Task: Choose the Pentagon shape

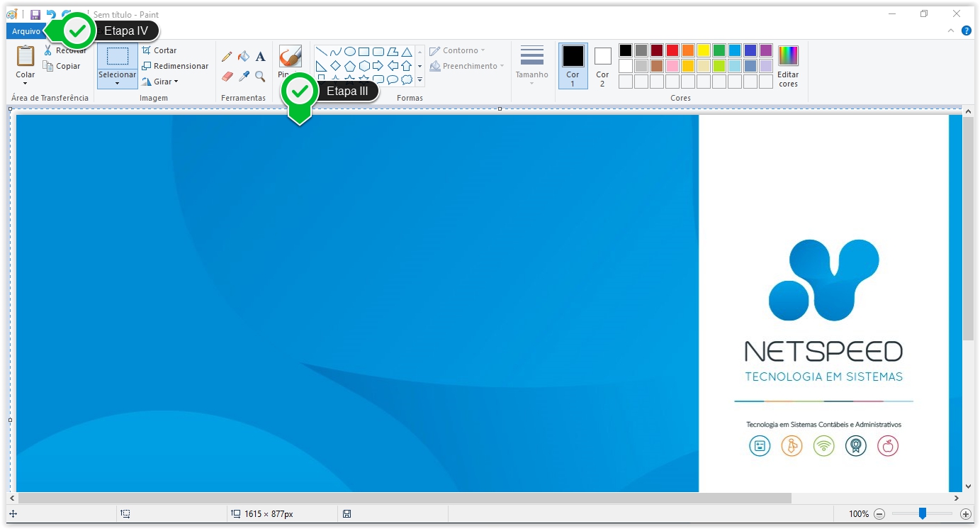Action: tap(349, 66)
